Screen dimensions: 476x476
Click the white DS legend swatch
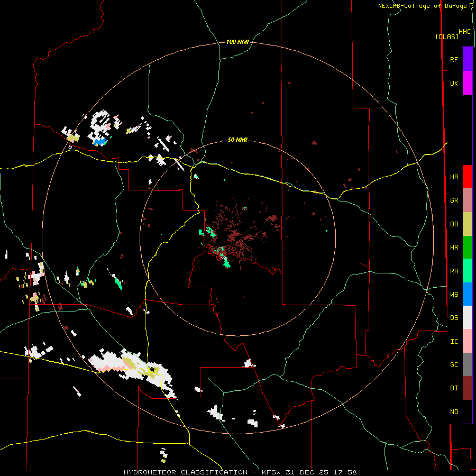click(x=467, y=317)
